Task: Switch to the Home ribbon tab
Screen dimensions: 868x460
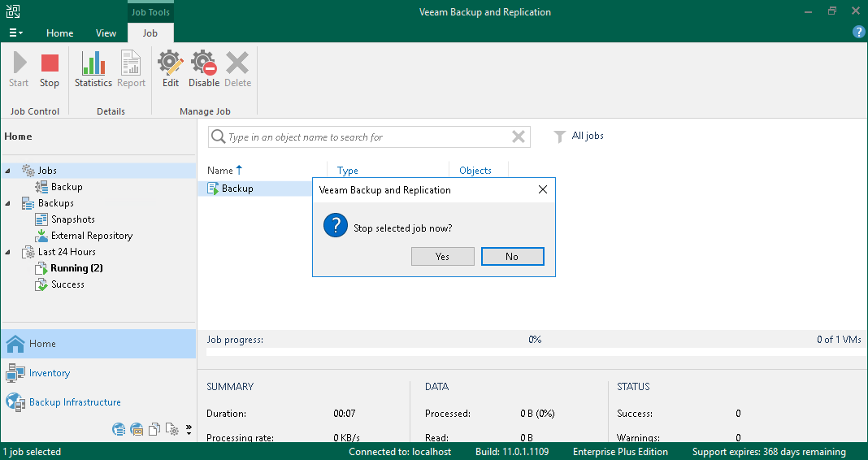Action: (x=60, y=33)
